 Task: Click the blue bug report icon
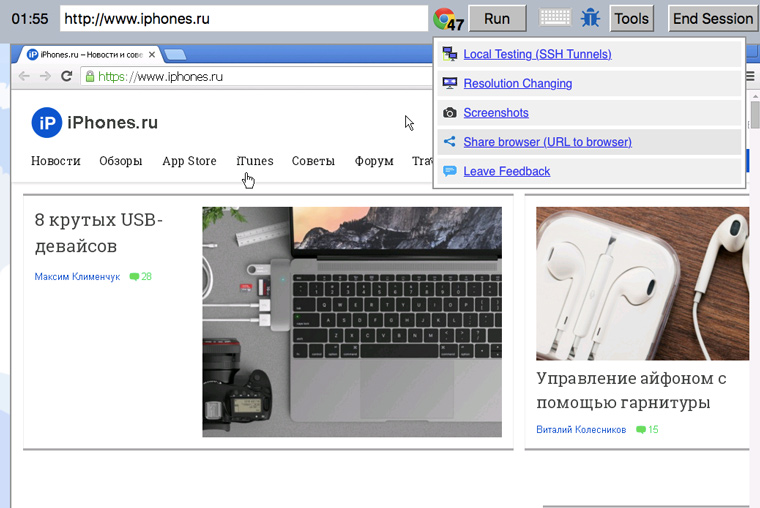[590, 18]
